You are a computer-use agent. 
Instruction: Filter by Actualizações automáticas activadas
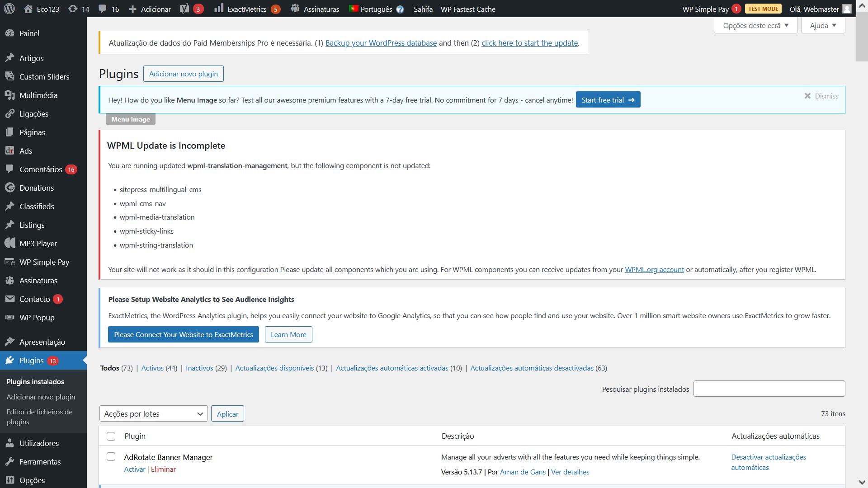(392, 368)
